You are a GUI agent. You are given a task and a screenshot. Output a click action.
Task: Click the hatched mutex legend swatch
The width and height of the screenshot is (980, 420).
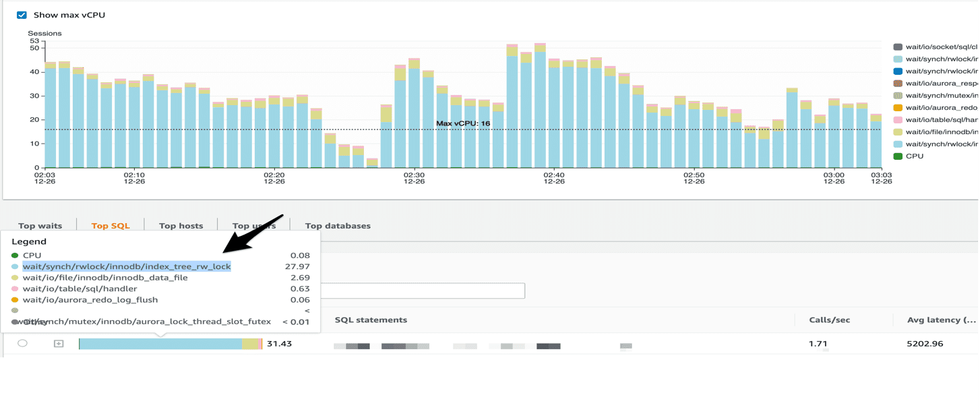tap(898, 96)
